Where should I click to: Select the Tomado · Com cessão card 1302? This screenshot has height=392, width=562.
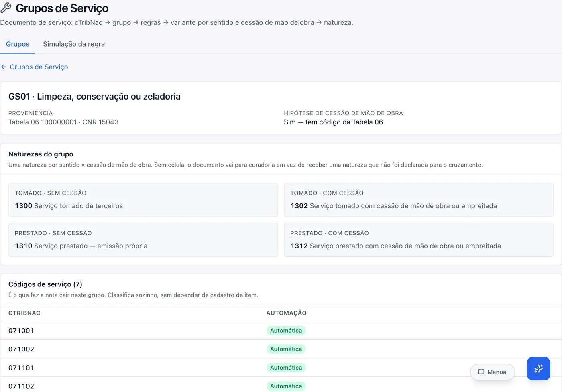419,200
